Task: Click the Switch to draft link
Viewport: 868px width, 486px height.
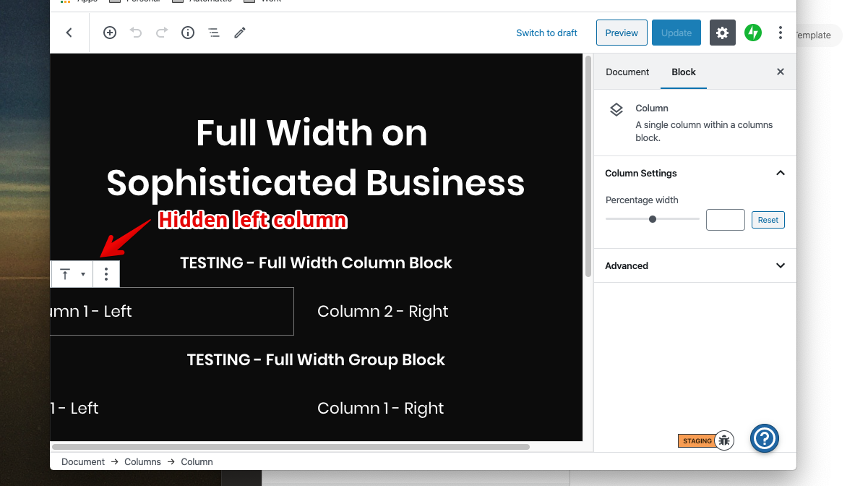Action: (546, 33)
